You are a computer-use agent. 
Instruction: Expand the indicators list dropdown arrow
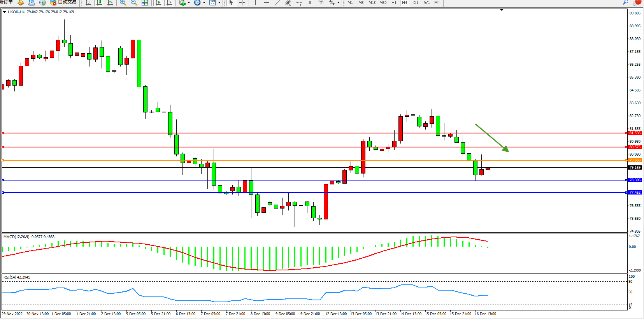[x=189, y=3]
